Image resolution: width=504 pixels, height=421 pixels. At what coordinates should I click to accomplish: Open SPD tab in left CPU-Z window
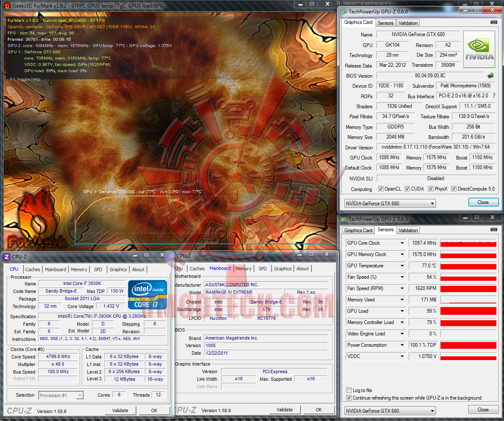pyautogui.click(x=98, y=269)
